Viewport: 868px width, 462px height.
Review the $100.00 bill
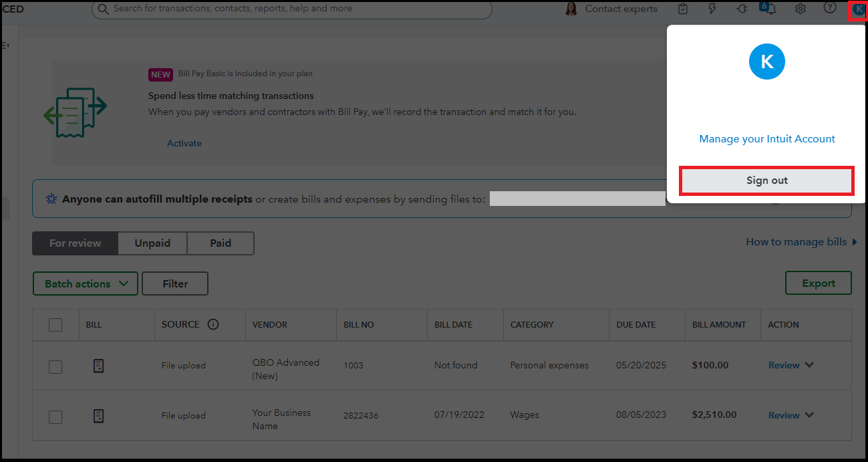coord(784,365)
